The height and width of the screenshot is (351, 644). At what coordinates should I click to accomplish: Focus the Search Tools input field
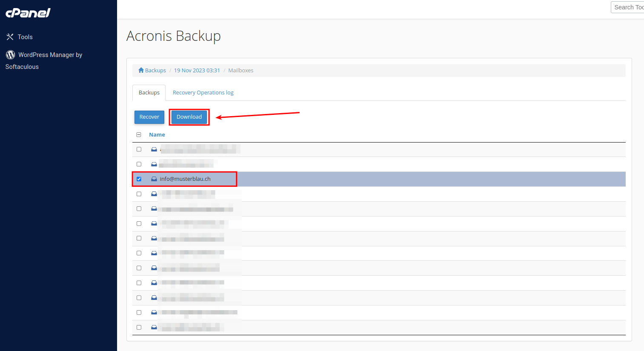tap(628, 7)
